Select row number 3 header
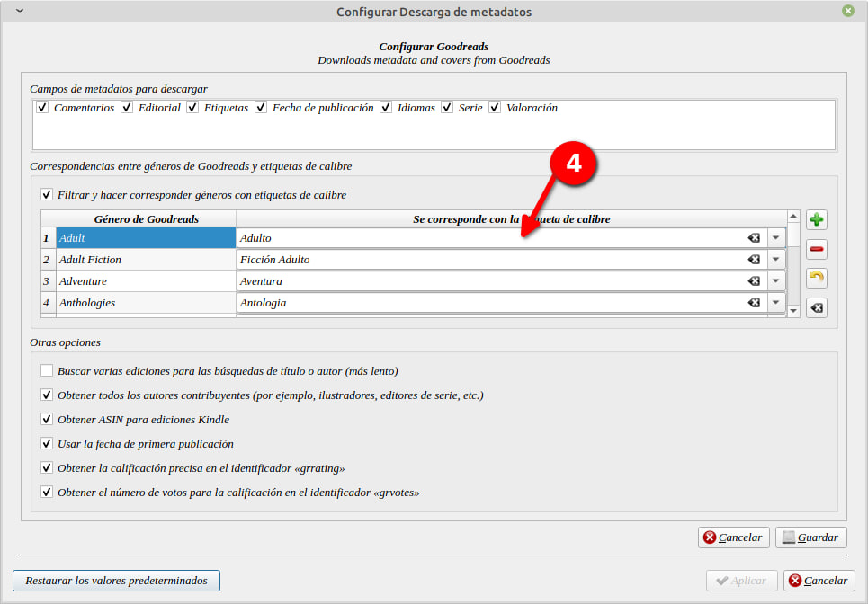The height and width of the screenshot is (604, 868). pyautogui.click(x=49, y=281)
